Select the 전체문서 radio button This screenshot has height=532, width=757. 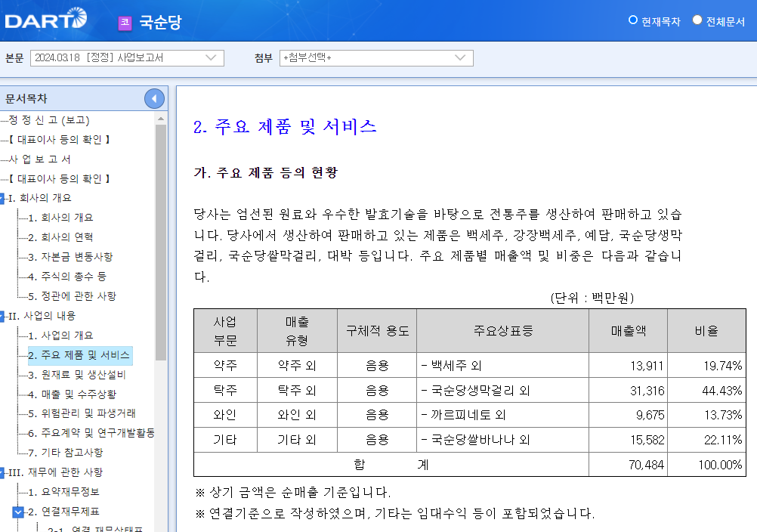point(696,21)
